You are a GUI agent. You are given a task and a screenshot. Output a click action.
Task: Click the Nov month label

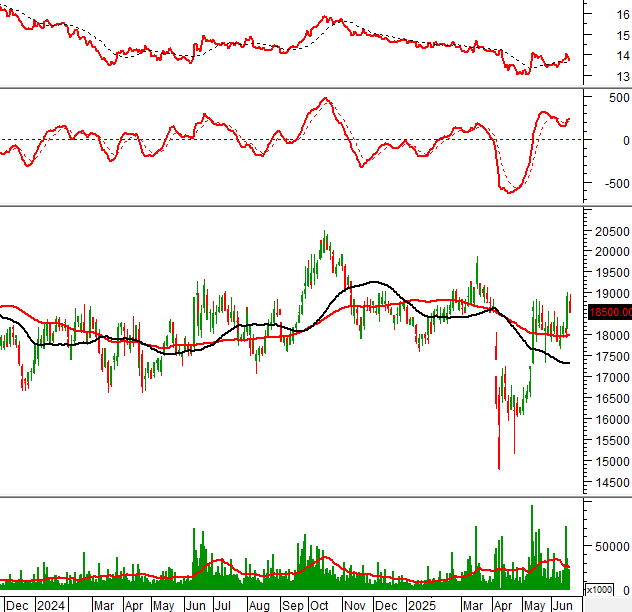[355, 606]
